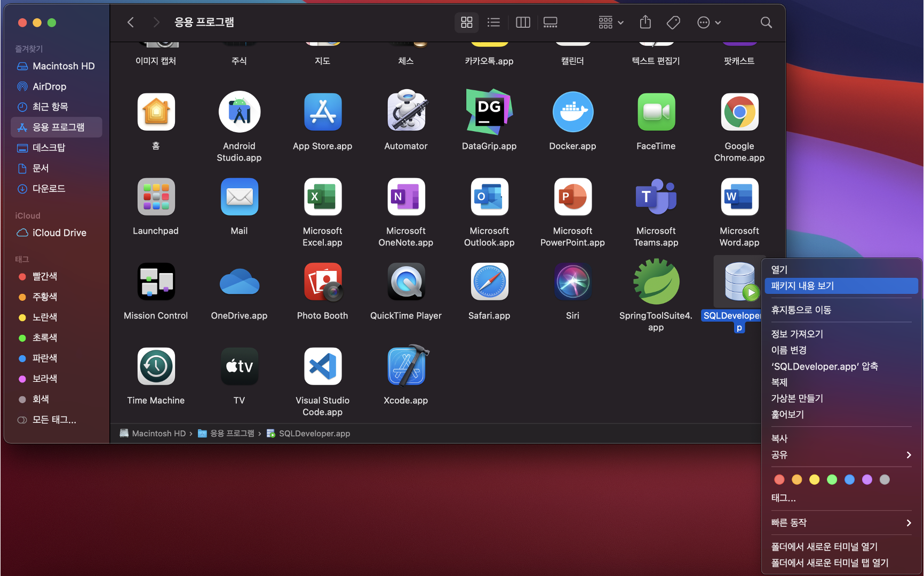The width and height of the screenshot is (924, 576).
Task: Select the App Store.app icon
Action: click(322, 112)
